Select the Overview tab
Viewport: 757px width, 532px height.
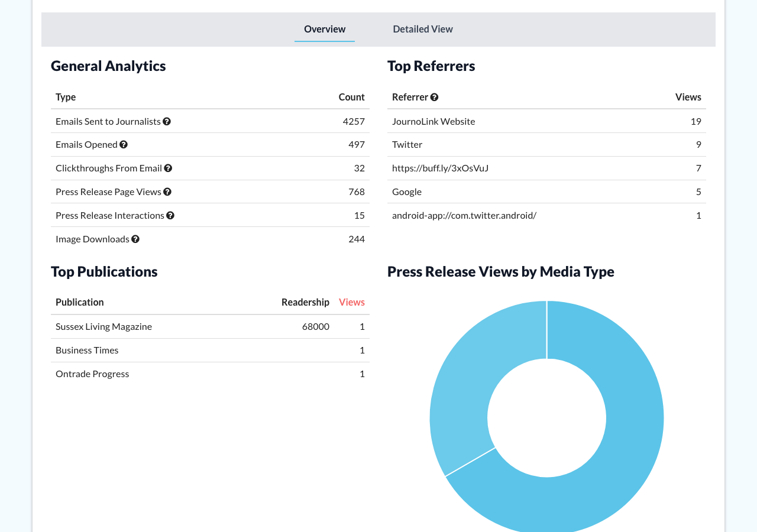pyautogui.click(x=325, y=28)
